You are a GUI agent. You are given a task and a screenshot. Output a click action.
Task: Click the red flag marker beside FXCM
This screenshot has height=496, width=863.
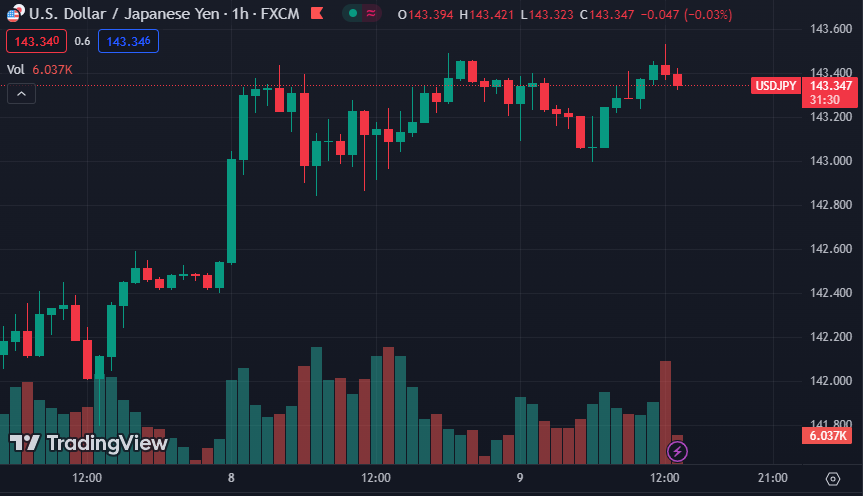coord(317,13)
